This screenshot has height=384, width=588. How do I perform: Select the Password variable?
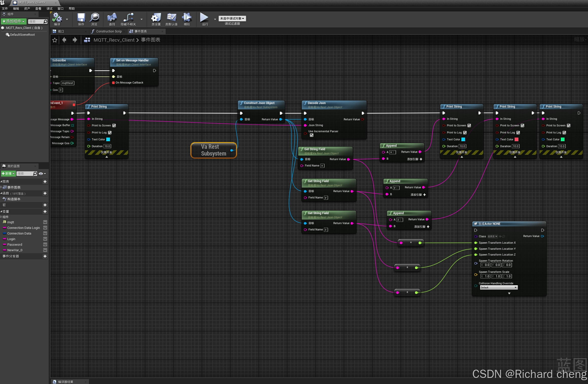tap(15, 245)
